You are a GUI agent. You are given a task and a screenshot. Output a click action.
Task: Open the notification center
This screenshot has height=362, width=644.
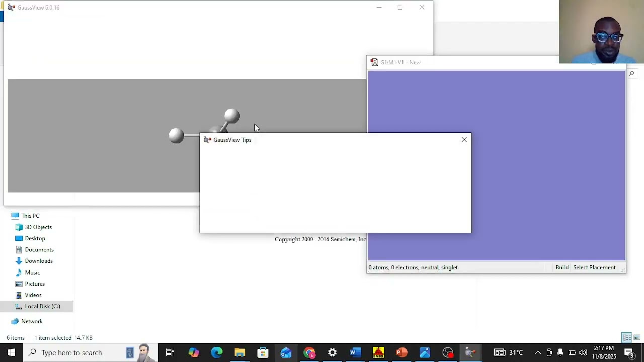[629, 352]
